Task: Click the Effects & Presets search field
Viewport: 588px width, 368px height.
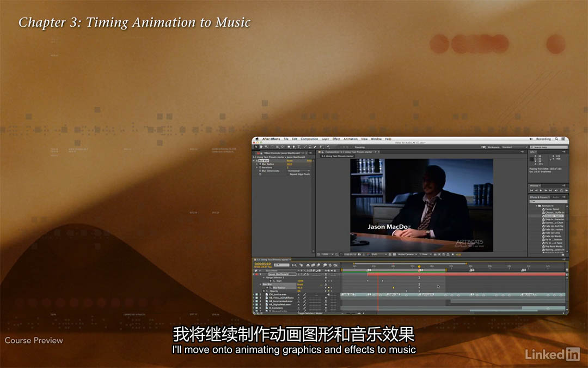Action: tap(548, 202)
